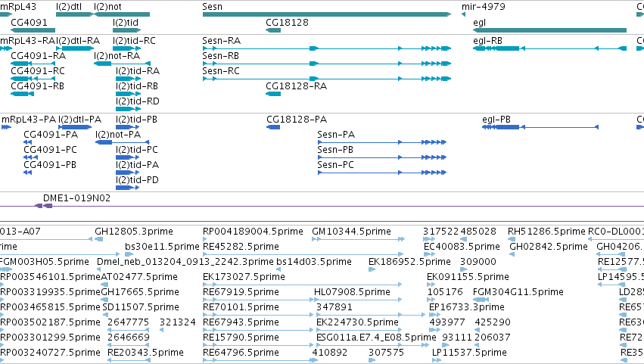Select the Sesn-PB protein track
Viewport: 644px width, 364px height.
382,157
